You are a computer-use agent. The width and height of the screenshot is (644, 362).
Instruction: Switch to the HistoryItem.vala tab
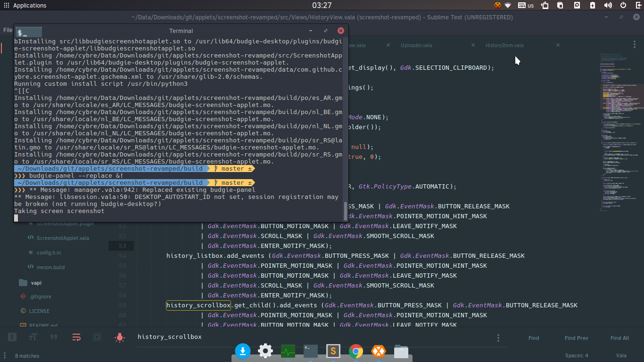point(504,45)
